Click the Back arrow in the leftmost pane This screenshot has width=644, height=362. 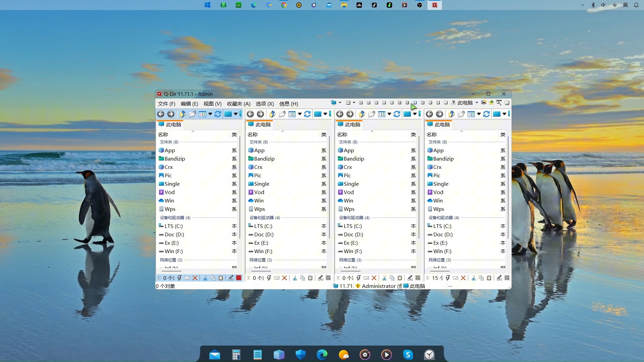(161, 114)
